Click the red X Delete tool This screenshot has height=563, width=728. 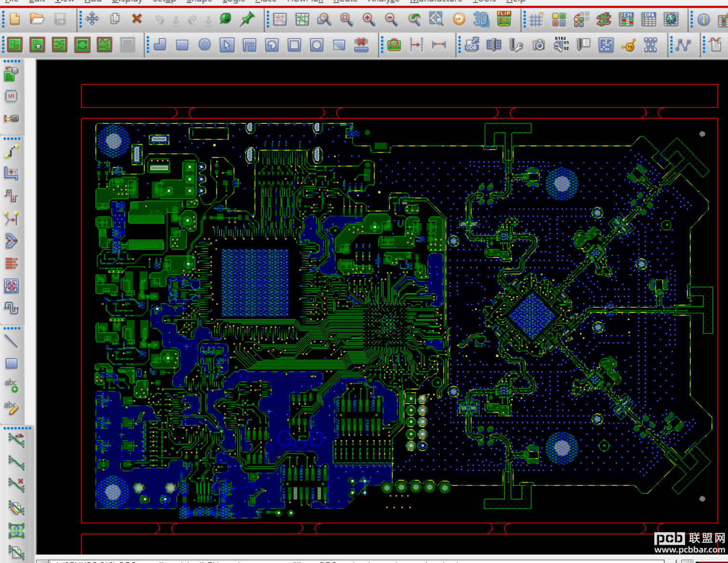coord(137,19)
